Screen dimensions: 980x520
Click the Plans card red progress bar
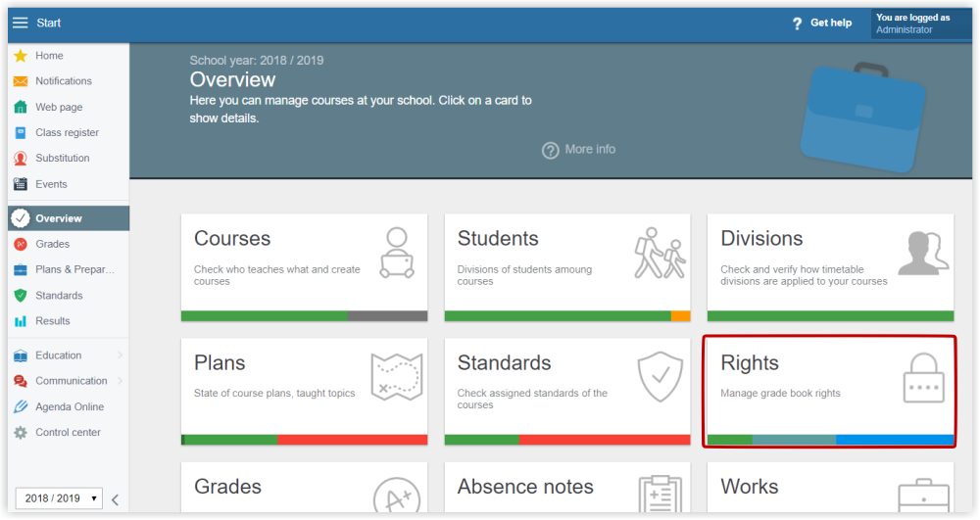pyautogui.click(x=353, y=440)
